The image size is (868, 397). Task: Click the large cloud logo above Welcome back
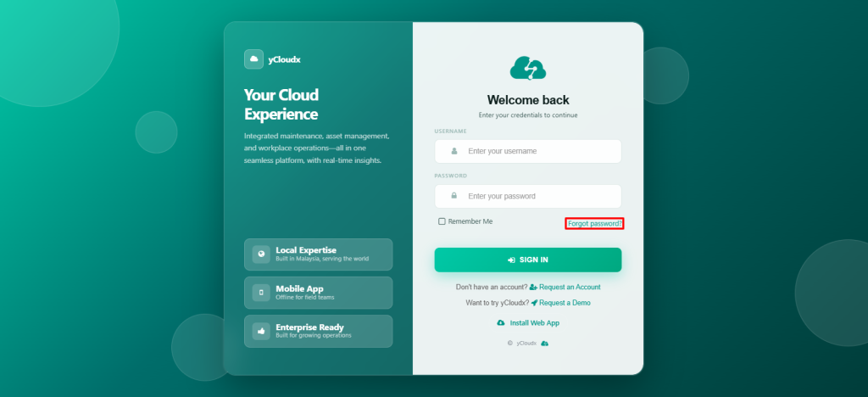pos(527,68)
